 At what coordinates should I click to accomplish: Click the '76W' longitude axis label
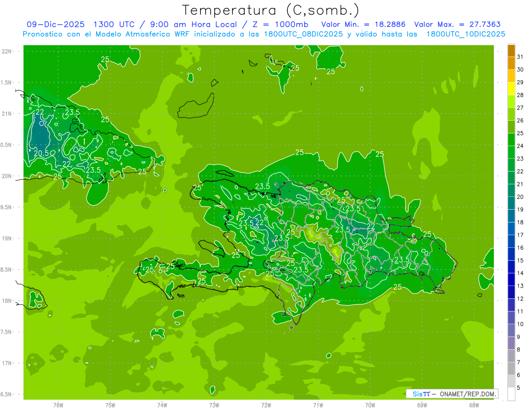pyautogui.click(x=58, y=405)
